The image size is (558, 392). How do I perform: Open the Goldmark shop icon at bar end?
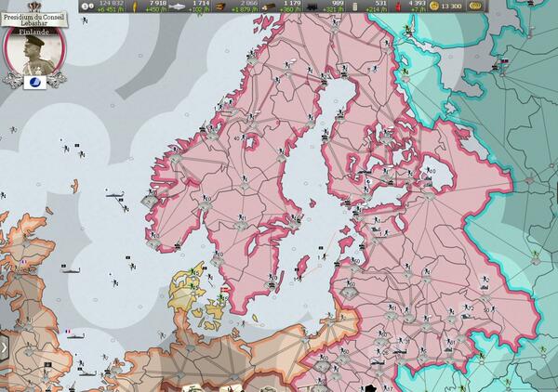(475, 6)
